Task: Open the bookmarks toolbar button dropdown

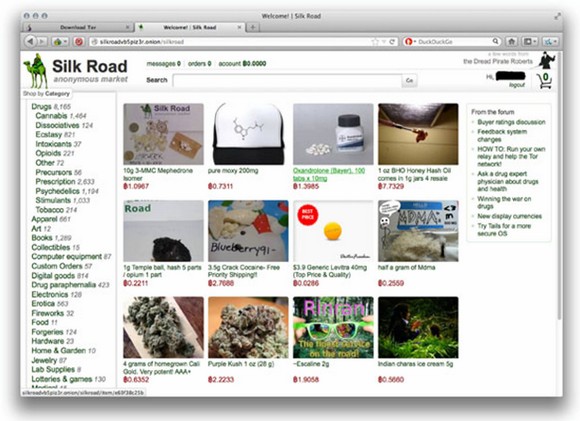Action: tap(529, 42)
